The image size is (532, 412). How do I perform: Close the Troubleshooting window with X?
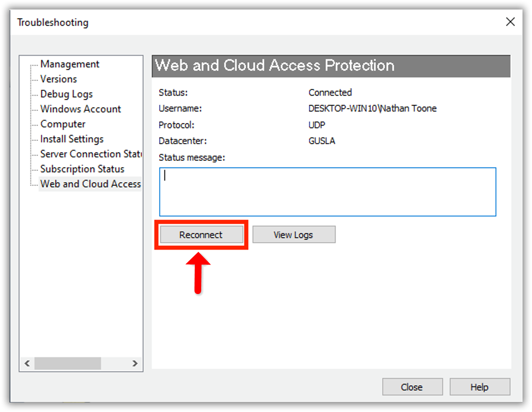point(510,22)
